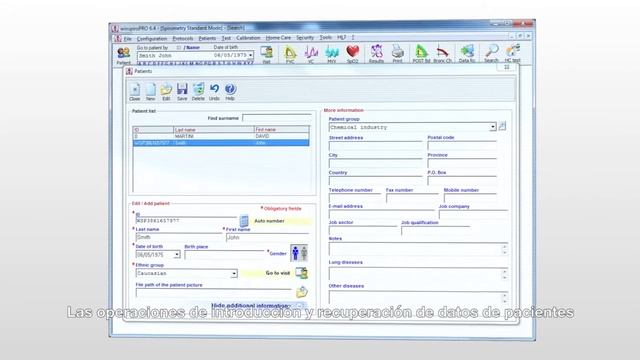Click Notes scrollbar down arrow

coord(504,253)
